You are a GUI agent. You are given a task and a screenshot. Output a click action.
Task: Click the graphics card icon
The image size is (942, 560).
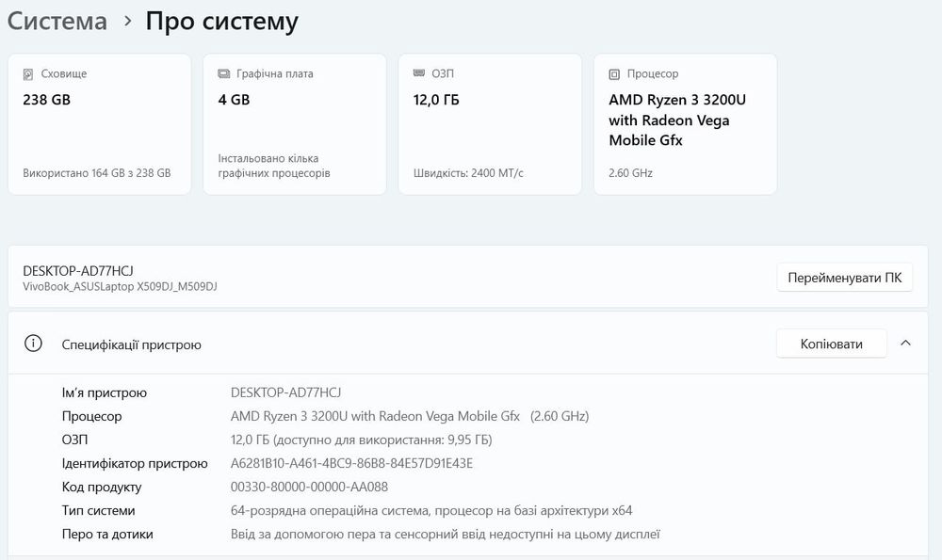(x=224, y=73)
